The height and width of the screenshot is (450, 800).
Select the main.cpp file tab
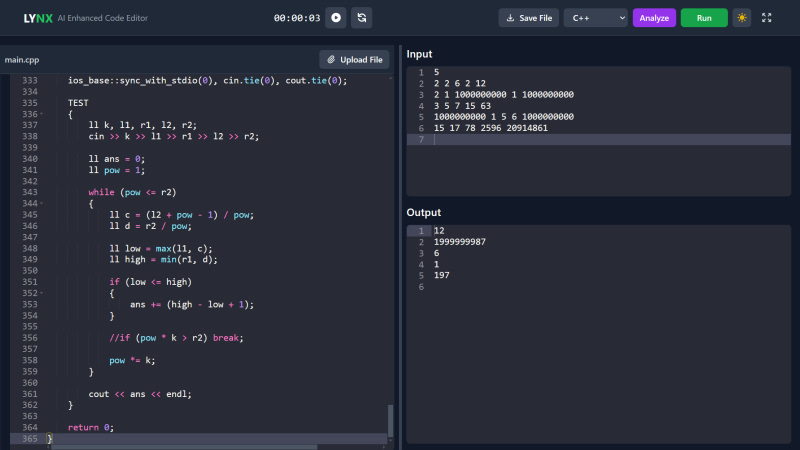(22, 60)
